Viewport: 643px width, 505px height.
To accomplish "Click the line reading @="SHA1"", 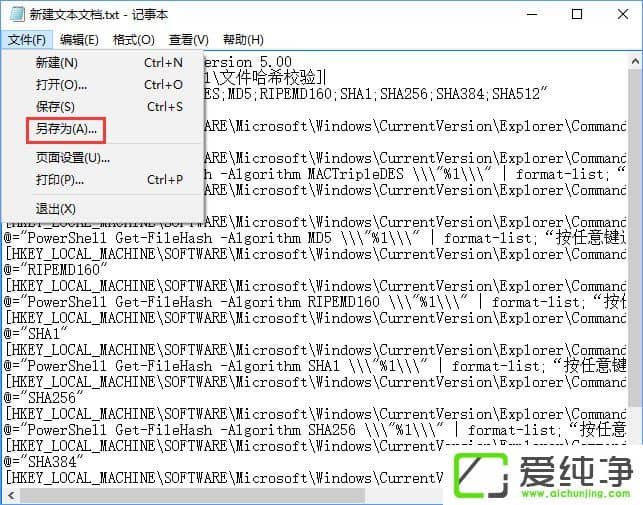I will [x=36, y=334].
